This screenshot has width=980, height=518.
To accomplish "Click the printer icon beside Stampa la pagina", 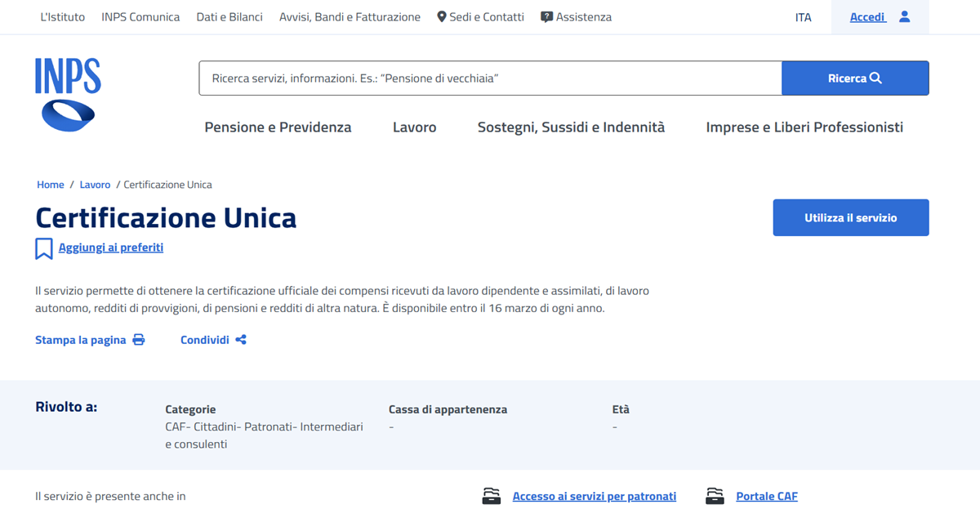I will pos(139,340).
